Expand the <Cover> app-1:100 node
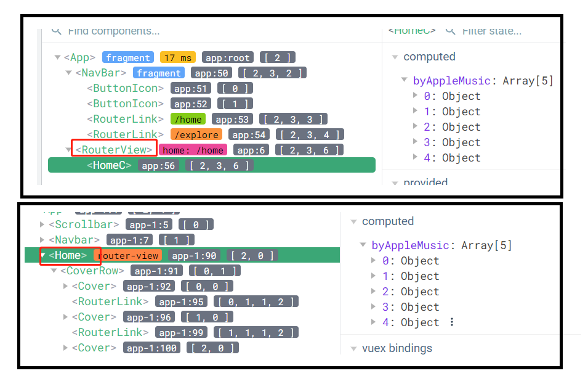This screenshot has height=381, width=588. (66, 348)
